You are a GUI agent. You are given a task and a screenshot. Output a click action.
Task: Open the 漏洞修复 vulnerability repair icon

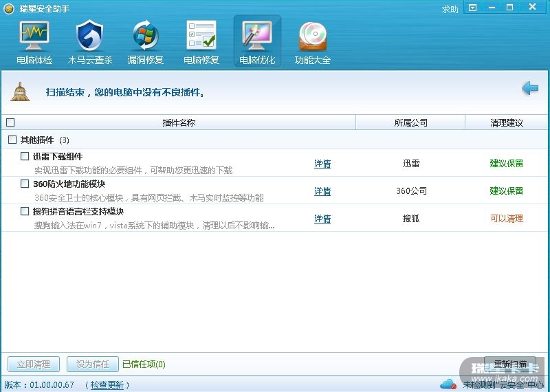pos(146,42)
